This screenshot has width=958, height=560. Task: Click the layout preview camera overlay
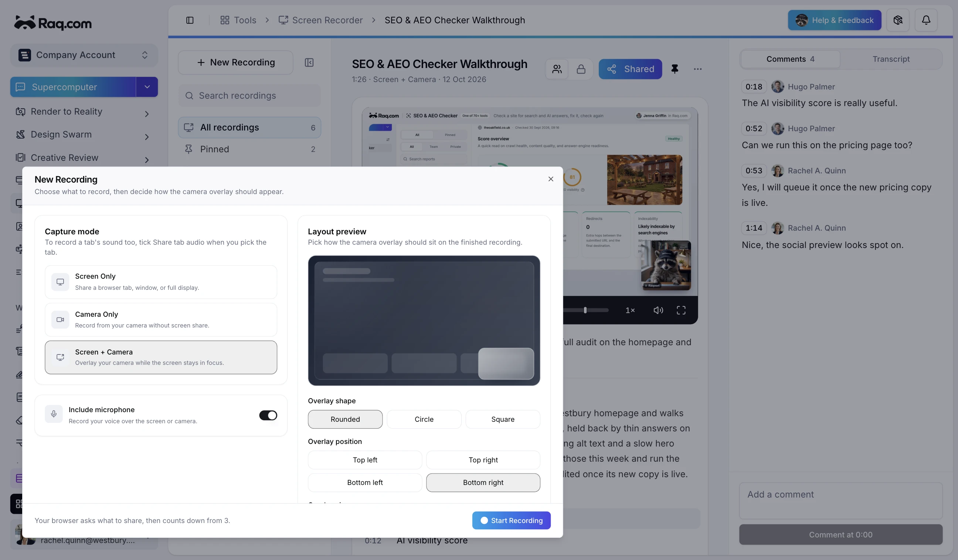point(506,364)
